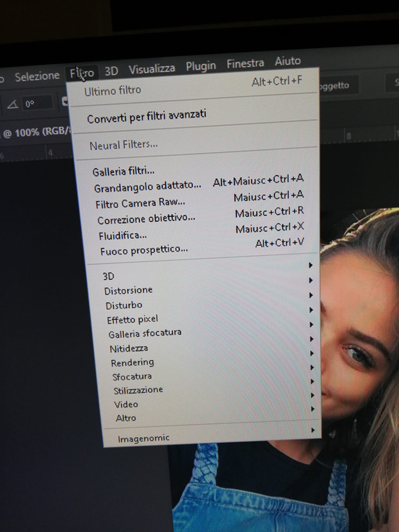This screenshot has height=532, width=399.
Task: Expand the Sfocatura submenu
Action: (213, 372)
